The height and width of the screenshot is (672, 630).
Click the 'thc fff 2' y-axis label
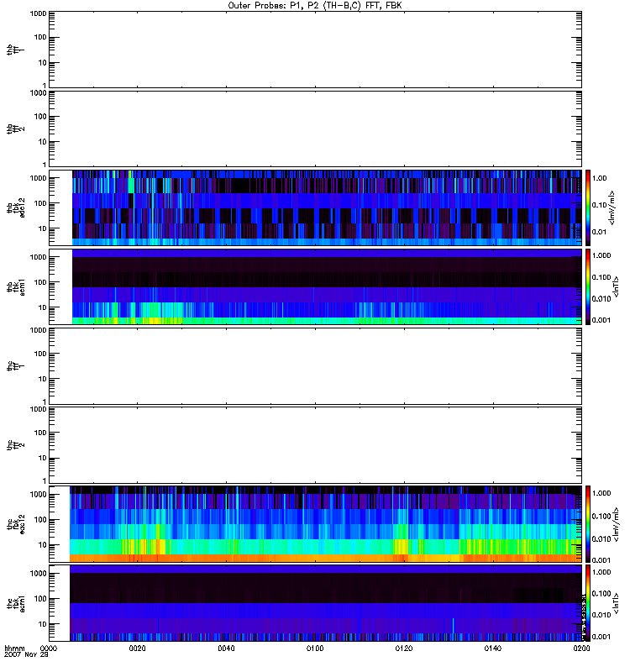(x=15, y=445)
